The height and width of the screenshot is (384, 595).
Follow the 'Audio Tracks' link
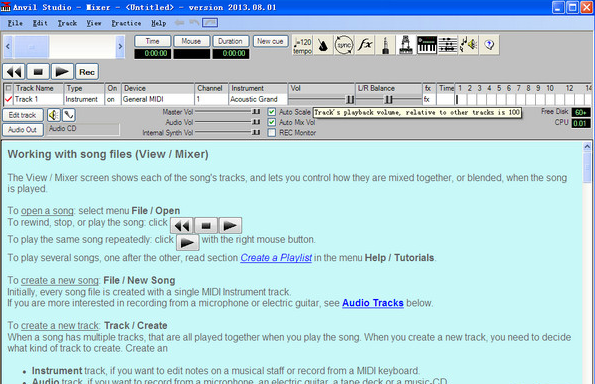coord(373,303)
